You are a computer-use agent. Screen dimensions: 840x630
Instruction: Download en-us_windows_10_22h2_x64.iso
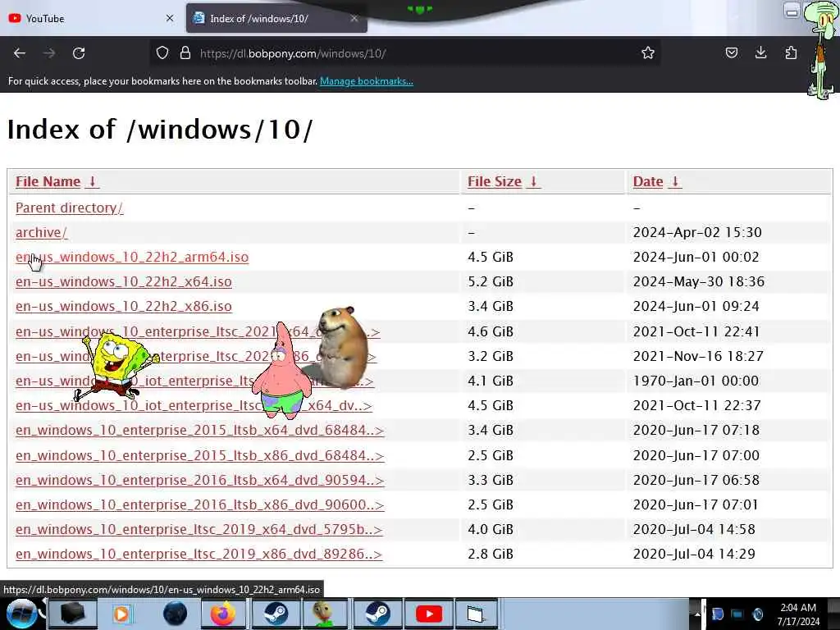[x=124, y=282]
